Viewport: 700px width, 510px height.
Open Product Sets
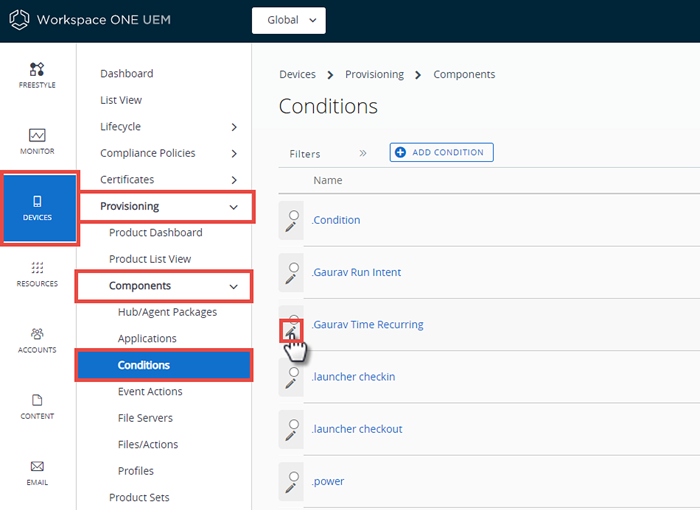point(139,497)
